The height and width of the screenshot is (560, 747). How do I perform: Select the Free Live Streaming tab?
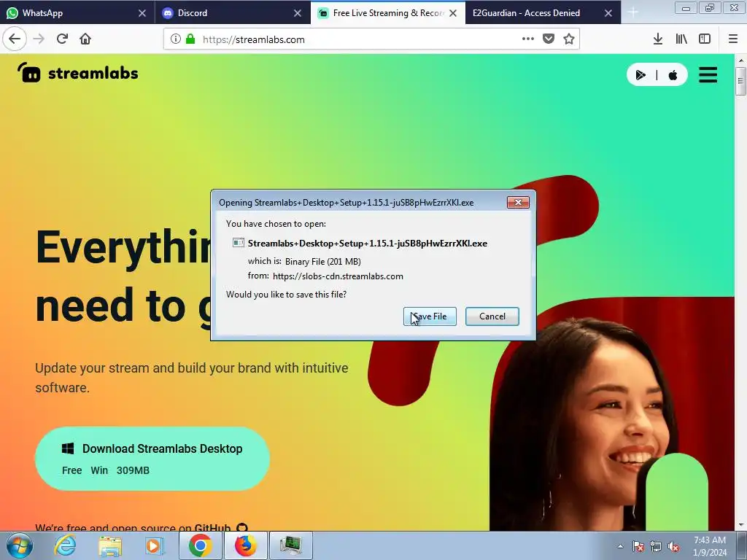388,13
